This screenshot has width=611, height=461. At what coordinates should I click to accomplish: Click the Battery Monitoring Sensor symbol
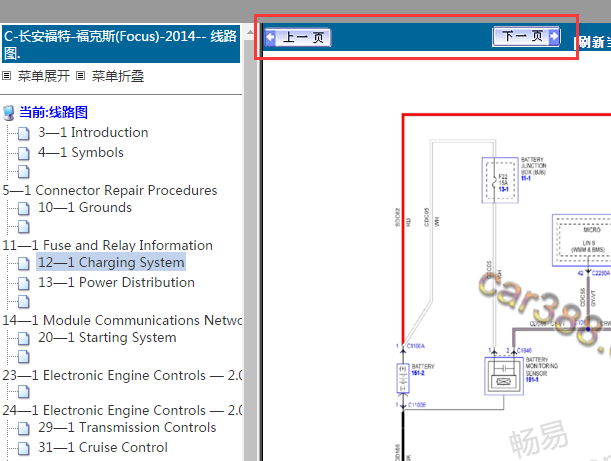click(x=504, y=376)
